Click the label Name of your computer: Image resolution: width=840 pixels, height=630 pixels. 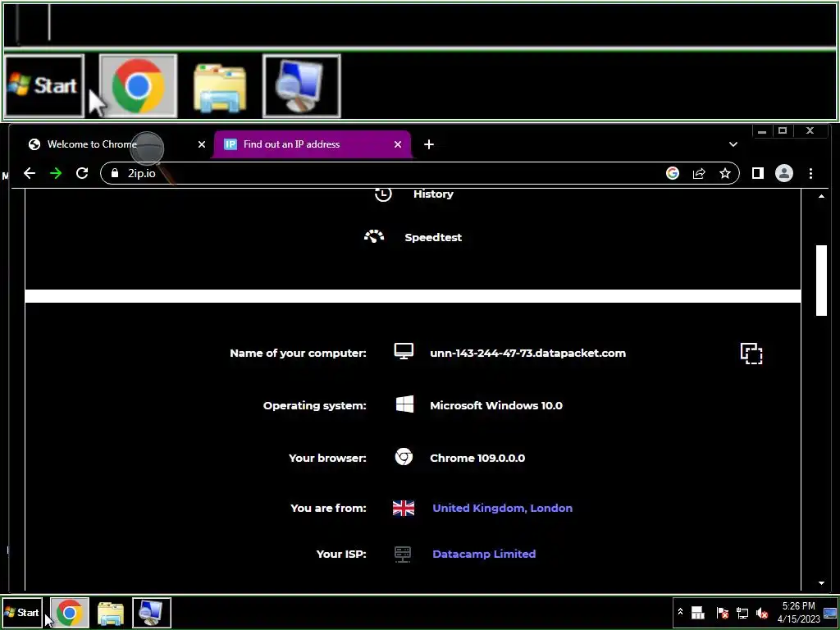(298, 353)
